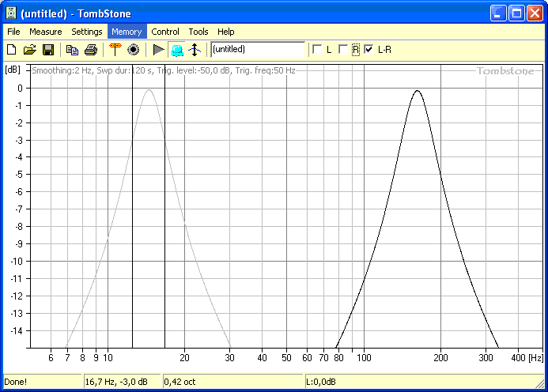Image resolution: width=548 pixels, height=392 pixels.
Task: Click the New file icon
Action: point(12,50)
